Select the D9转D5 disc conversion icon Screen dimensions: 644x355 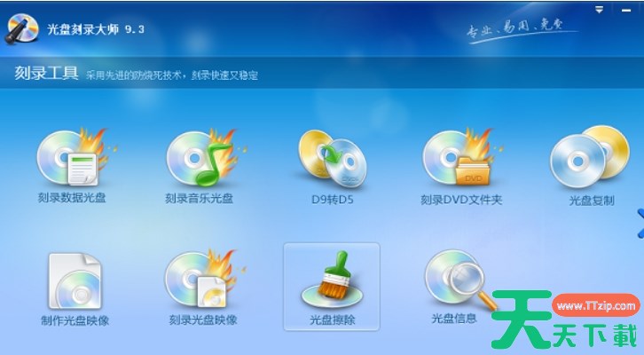click(x=333, y=159)
